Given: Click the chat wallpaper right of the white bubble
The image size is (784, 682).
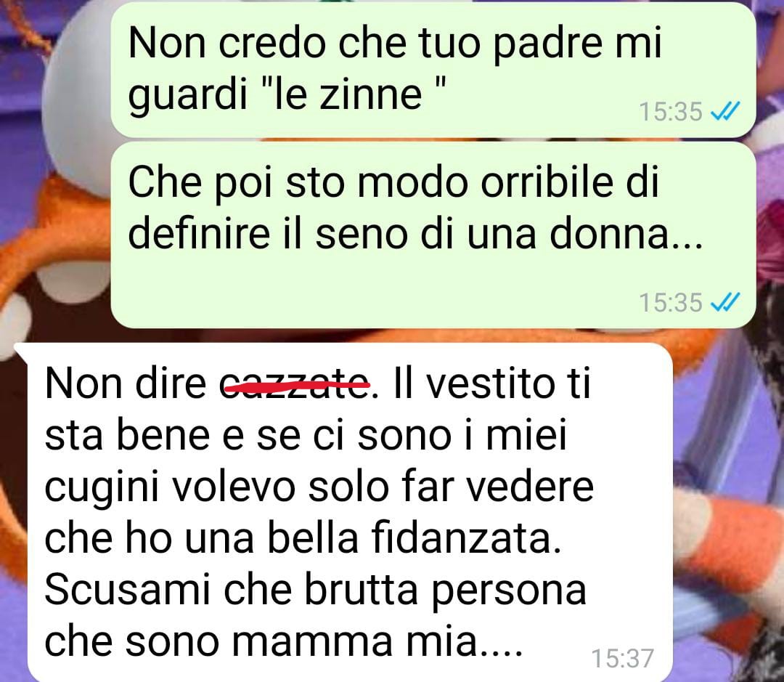Looking at the screenshot, I should click(x=727, y=500).
